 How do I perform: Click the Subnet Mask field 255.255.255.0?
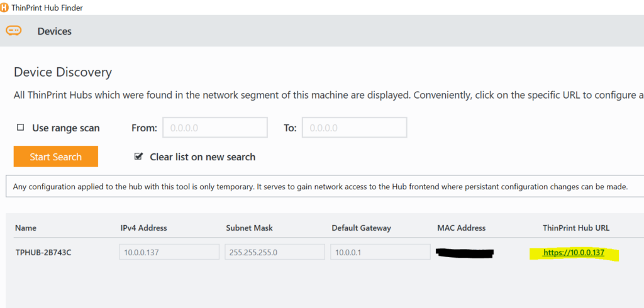[x=275, y=252]
